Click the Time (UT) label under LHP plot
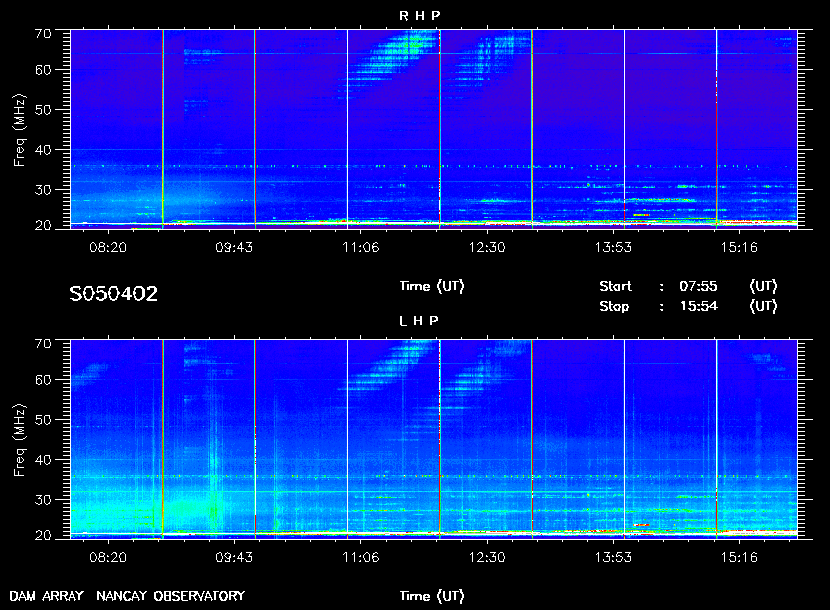Screen dimensions: 830x610 (x=432, y=596)
